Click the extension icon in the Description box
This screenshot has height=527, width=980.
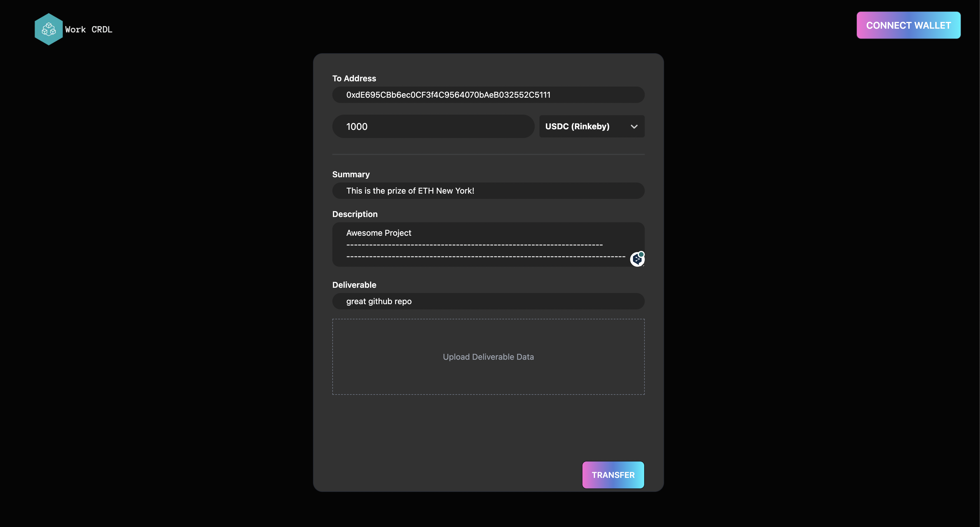[x=637, y=259]
